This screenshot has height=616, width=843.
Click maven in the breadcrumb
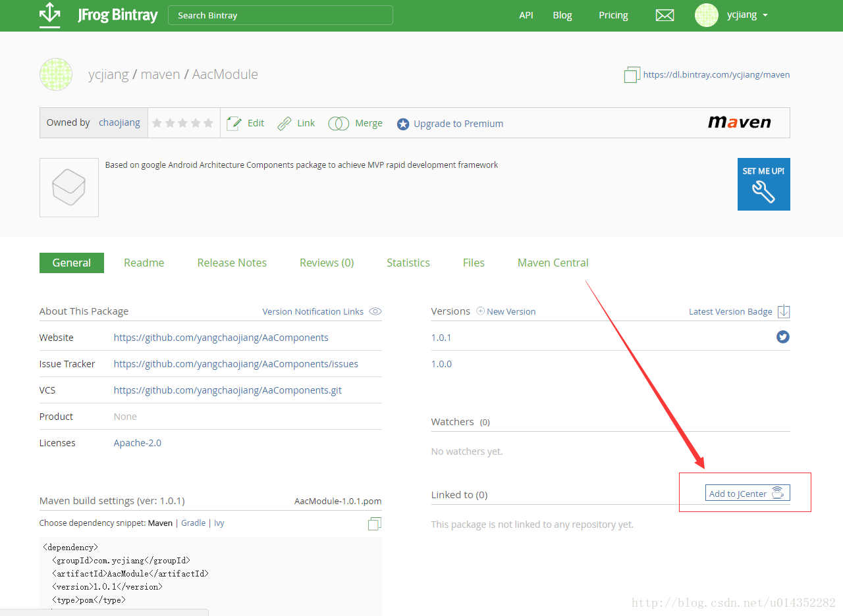tap(160, 74)
